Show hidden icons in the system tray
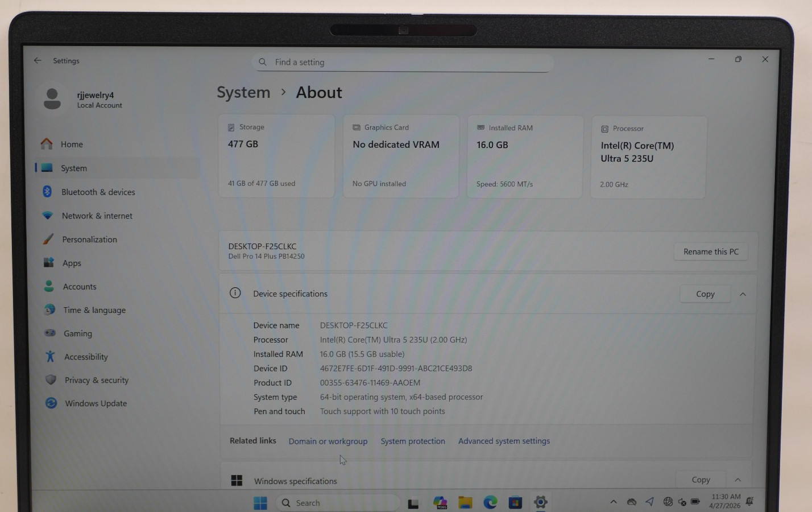 (x=613, y=502)
